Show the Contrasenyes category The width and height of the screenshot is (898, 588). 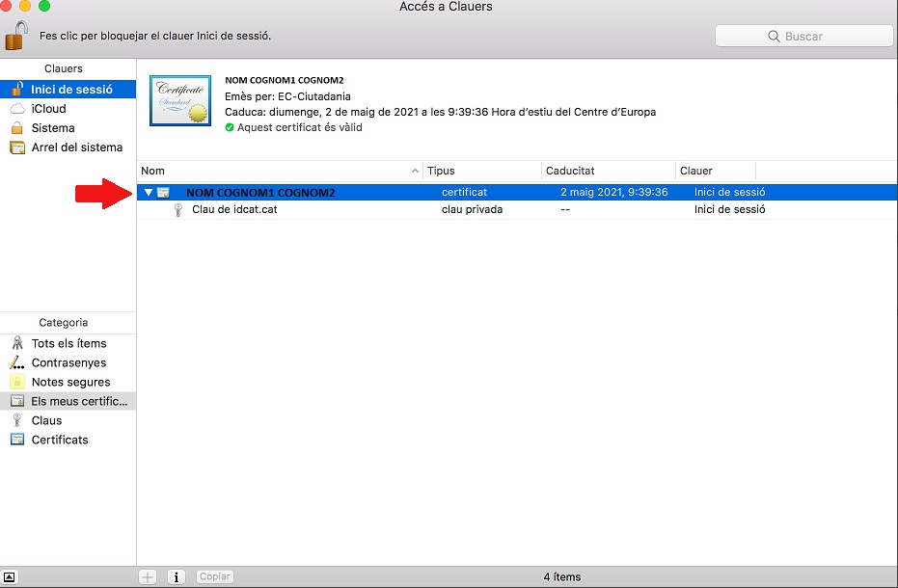pos(68,362)
